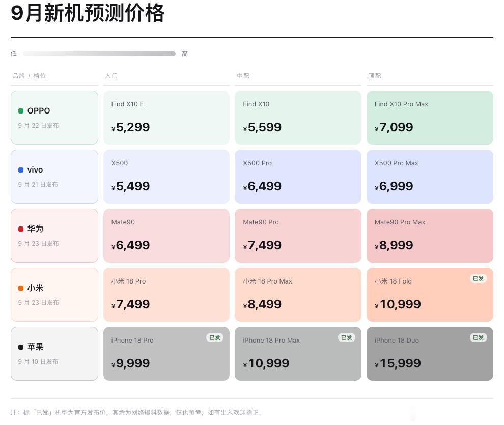The image size is (504, 425).
Task: Select the 小米 brand card
Action: 54,295
